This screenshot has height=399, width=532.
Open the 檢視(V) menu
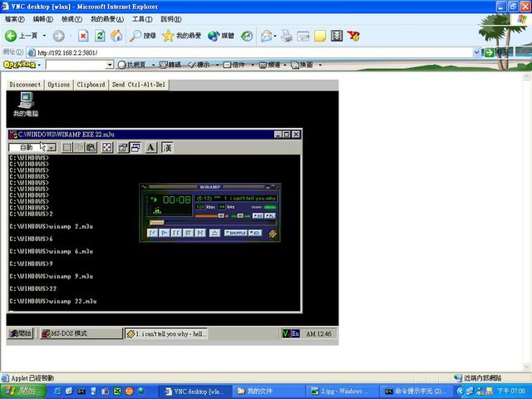(71, 19)
